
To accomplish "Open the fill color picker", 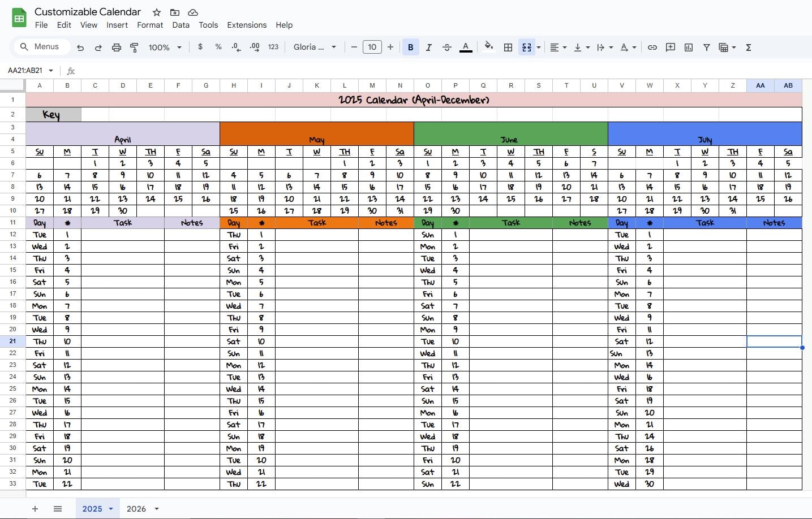I will (x=489, y=47).
